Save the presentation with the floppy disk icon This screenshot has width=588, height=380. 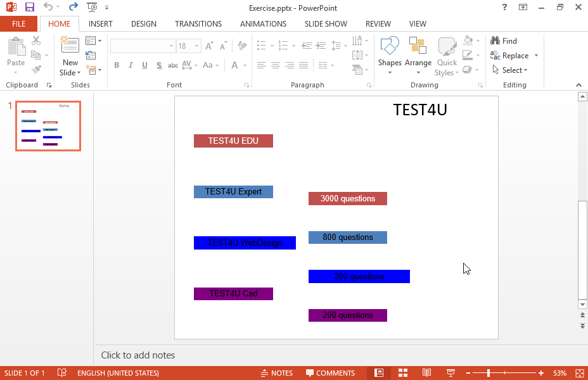pos(30,7)
